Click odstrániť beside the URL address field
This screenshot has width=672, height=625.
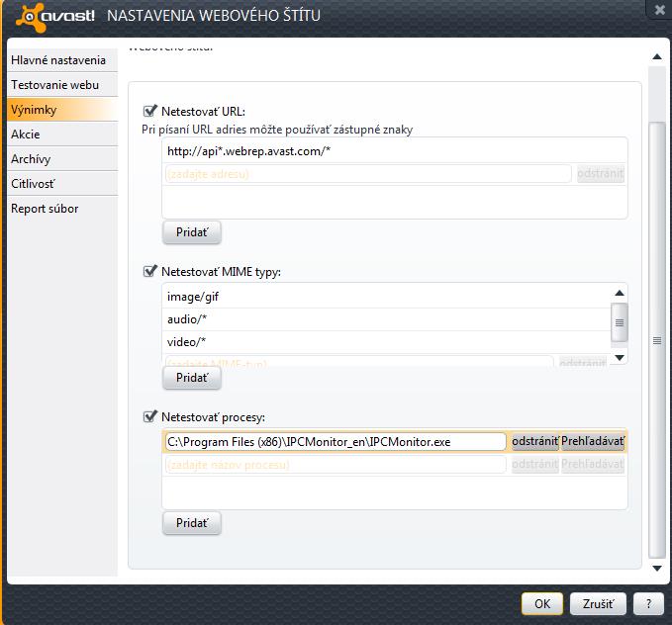(601, 174)
